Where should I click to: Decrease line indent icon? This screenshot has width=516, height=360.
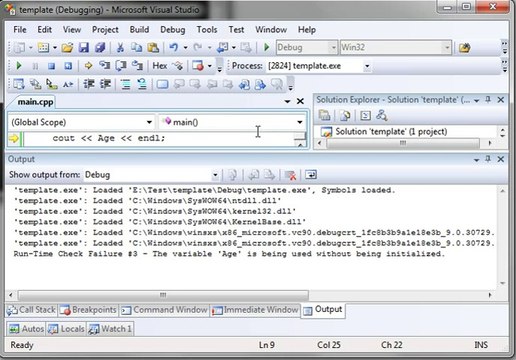point(89,84)
